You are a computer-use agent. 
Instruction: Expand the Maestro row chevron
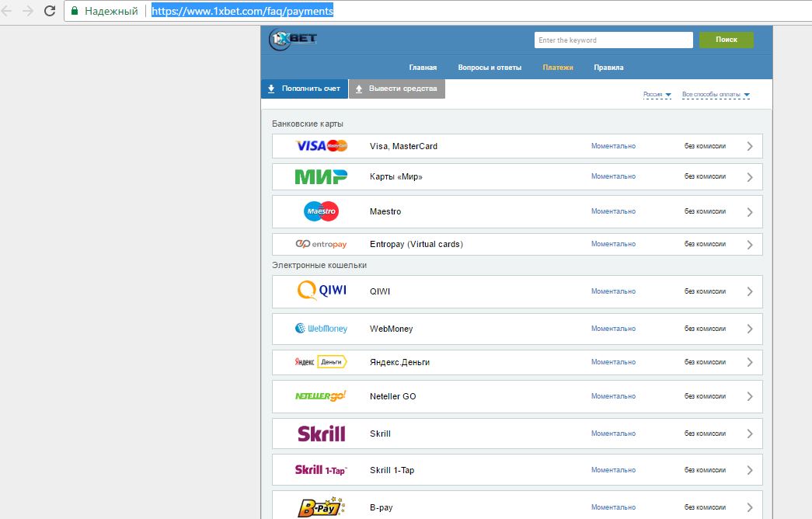pyautogui.click(x=749, y=212)
